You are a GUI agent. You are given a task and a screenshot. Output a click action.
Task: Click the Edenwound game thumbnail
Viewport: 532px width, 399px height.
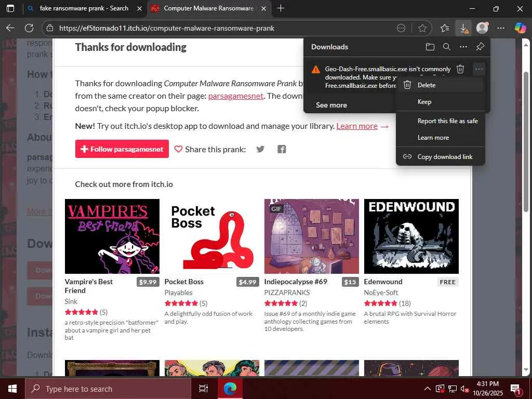pyautogui.click(x=411, y=236)
